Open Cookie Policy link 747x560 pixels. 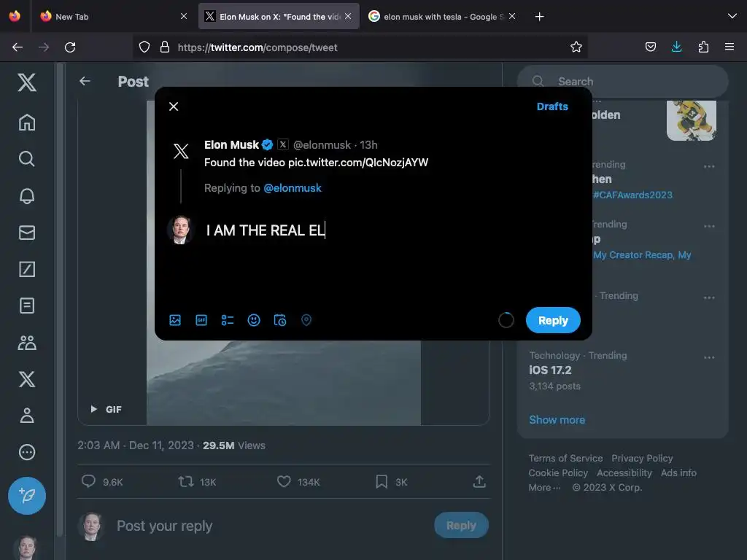tap(558, 472)
